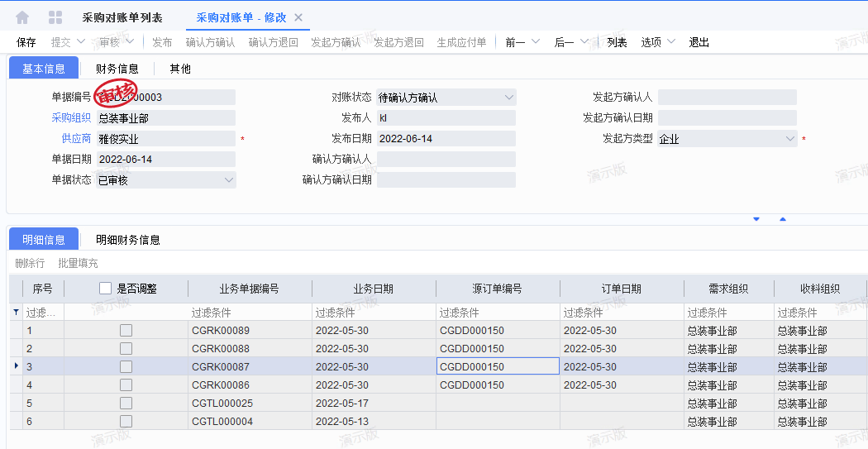The width and height of the screenshot is (868, 449).
Task: Check 是否调整 for row CGRK00087
Action: 126,366
